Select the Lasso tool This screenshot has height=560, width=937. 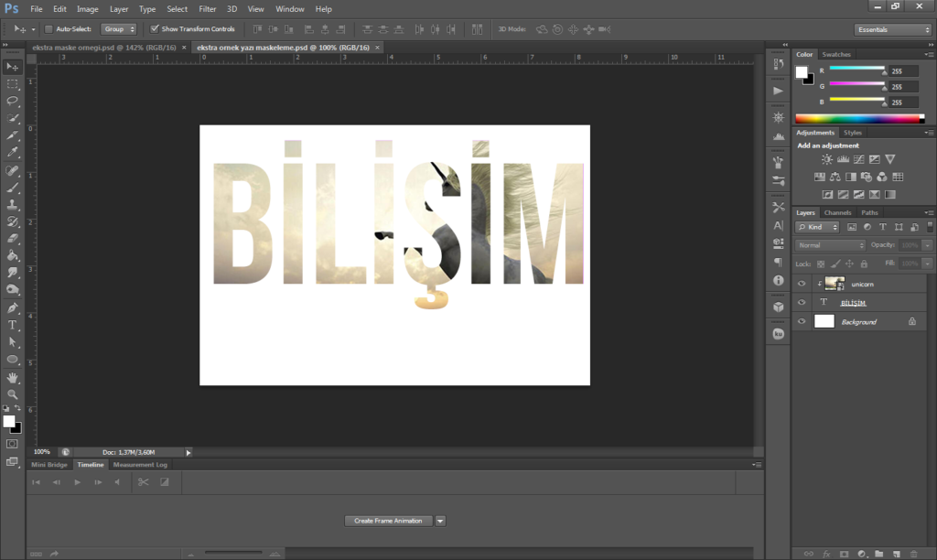[13, 101]
